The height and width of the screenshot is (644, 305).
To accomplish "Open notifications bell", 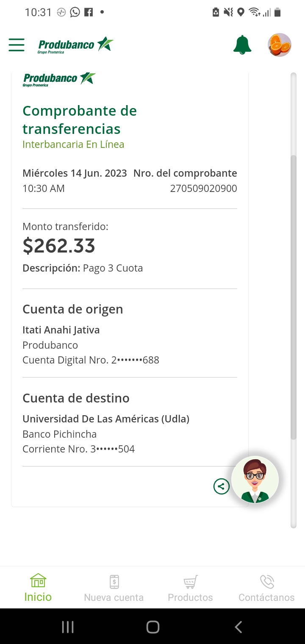I will 242,45.
